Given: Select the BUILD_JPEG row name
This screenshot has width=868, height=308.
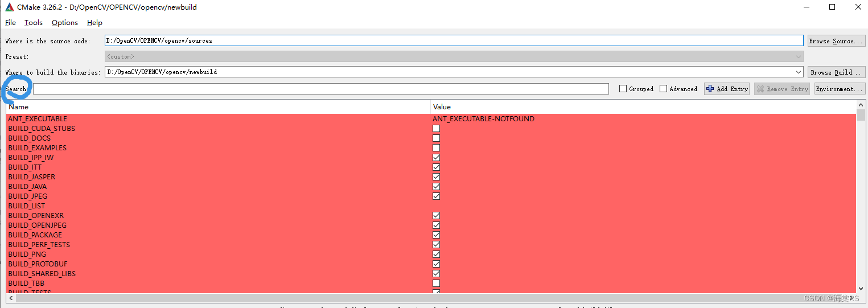Looking at the screenshot, I should point(28,196).
